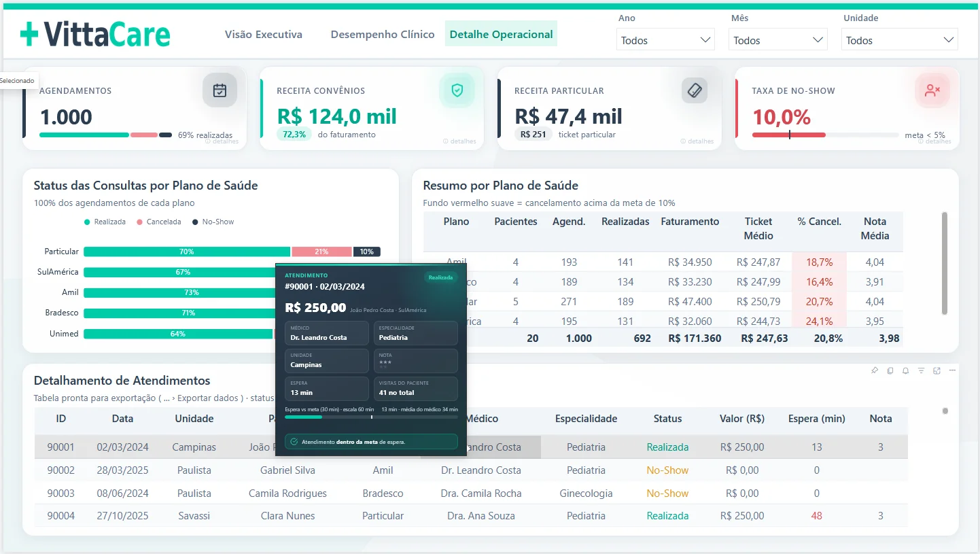Sort by the Espera (min) column header
Screen dimensions: 980x554
point(816,419)
